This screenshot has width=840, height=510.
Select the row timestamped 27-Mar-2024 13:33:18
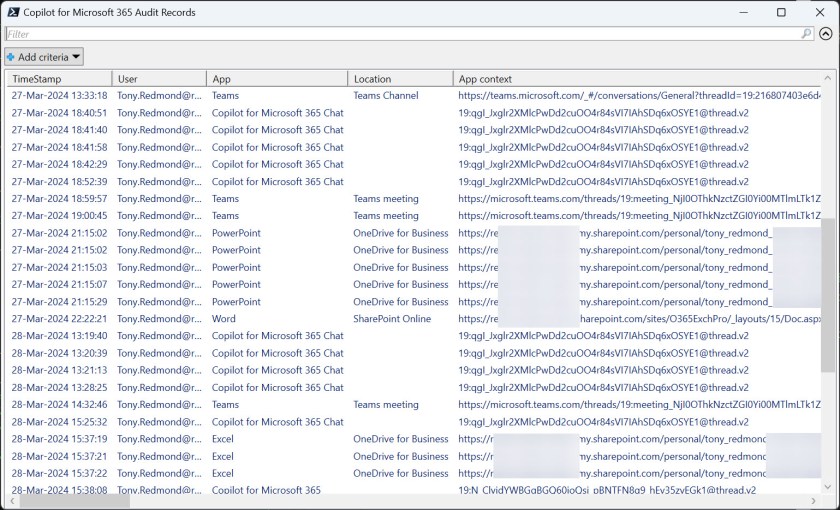pos(414,95)
